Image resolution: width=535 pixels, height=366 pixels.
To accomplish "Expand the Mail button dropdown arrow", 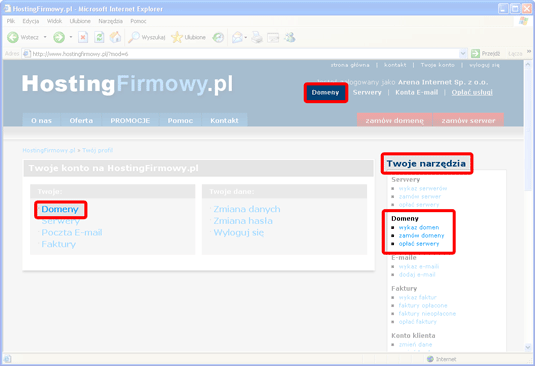I will click(245, 38).
